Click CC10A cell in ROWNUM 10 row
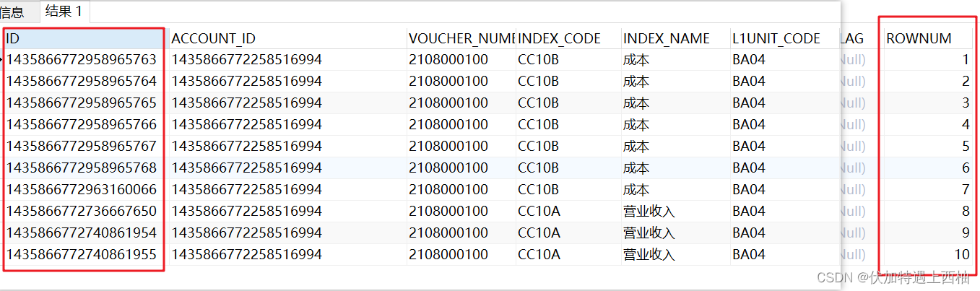This screenshot has width=980, height=291. click(568, 255)
